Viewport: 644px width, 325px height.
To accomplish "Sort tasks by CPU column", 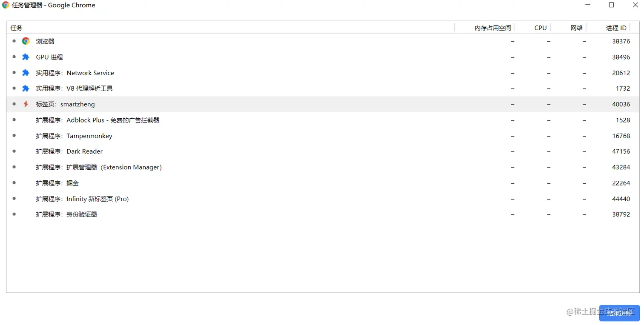I will pyautogui.click(x=540, y=28).
